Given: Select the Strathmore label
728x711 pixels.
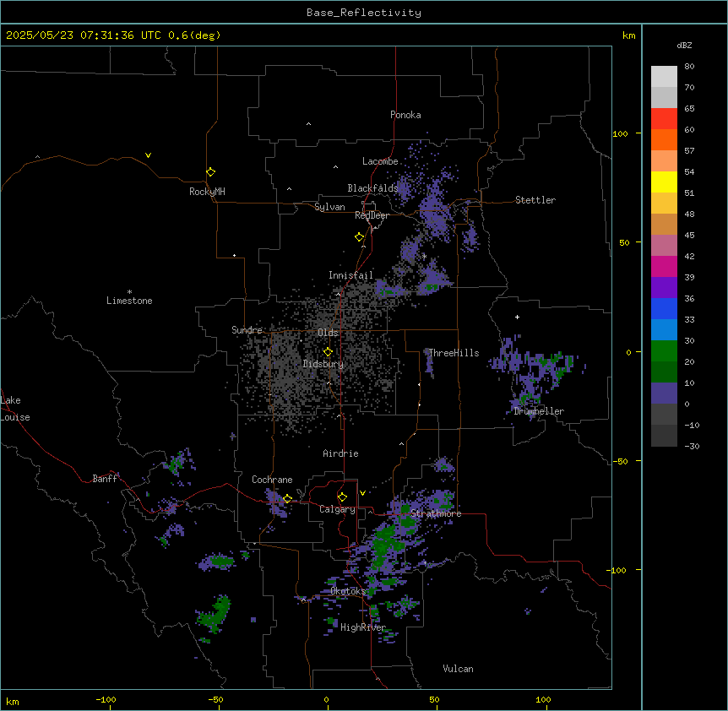Looking at the screenshot, I should click(436, 513).
